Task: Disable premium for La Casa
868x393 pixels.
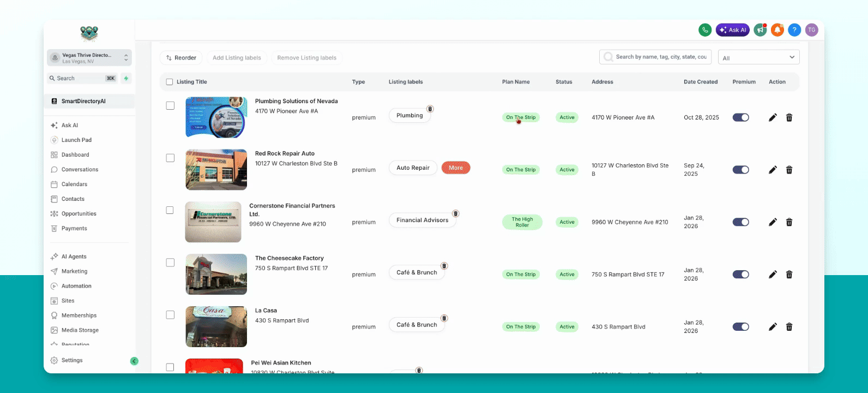Action: 741,327
